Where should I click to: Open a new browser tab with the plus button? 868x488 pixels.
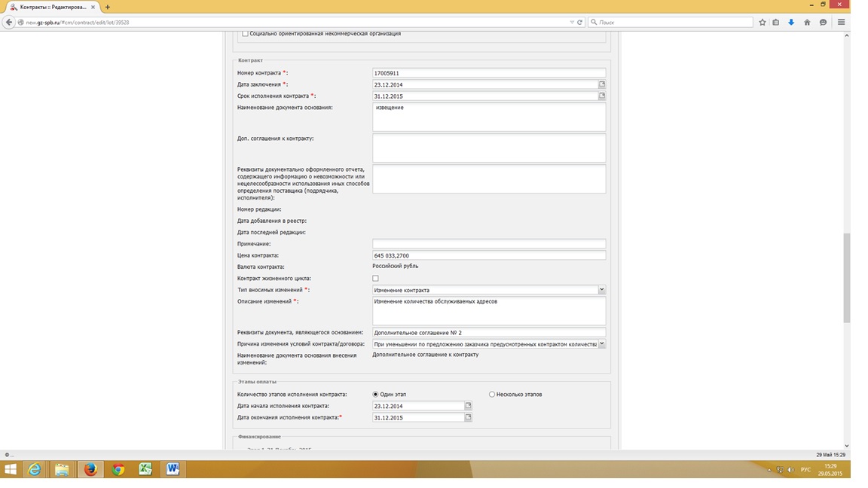[x=108, y=8]
